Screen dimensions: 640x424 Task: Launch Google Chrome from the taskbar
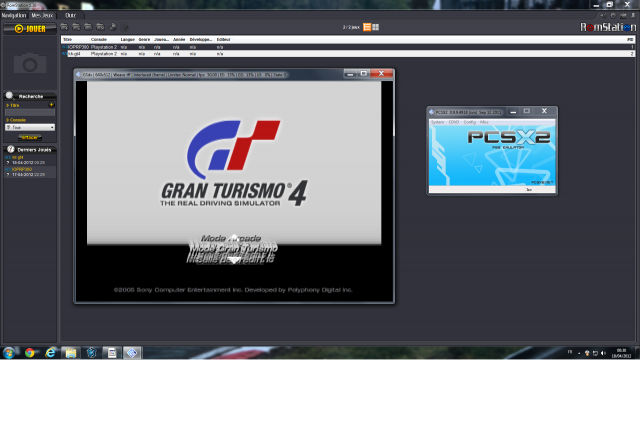[x=29, y=353]
